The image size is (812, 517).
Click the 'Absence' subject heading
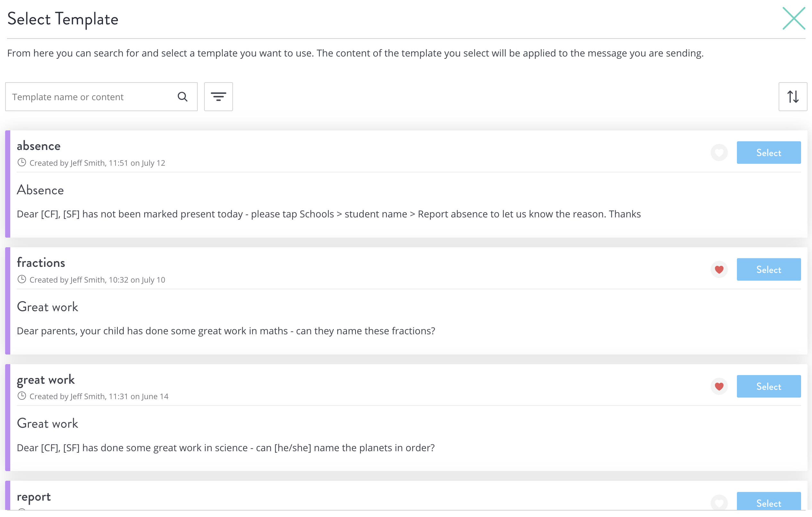40,190
